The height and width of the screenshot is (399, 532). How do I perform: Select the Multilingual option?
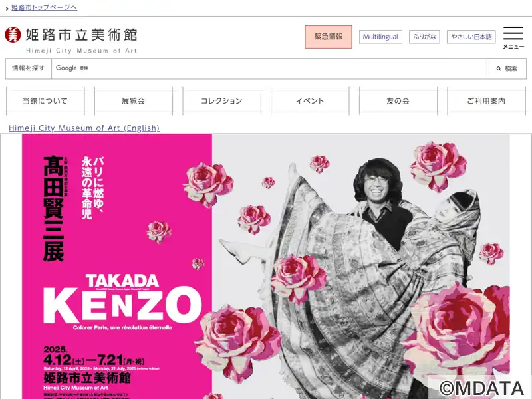point(380,37)
